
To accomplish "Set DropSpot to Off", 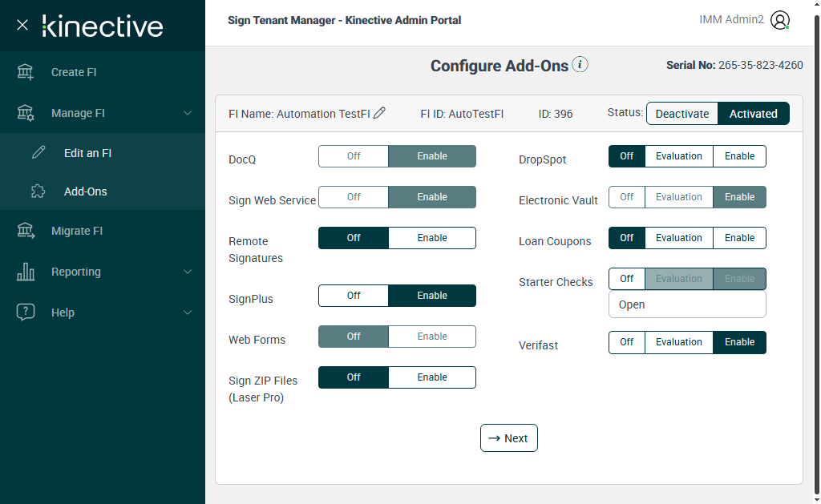I will [x=627, y=156].
